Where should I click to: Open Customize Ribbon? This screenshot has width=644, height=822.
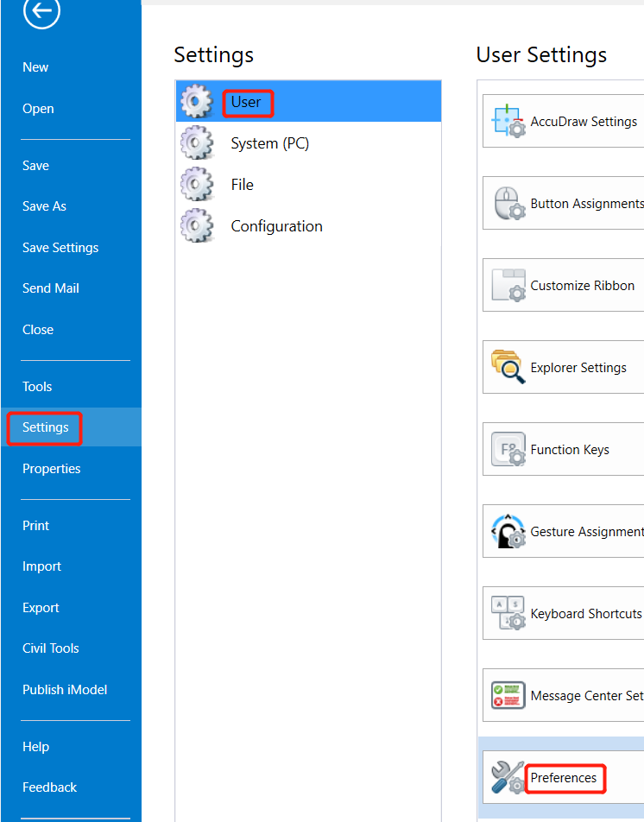pyautogui.click(x=564, y=285)
